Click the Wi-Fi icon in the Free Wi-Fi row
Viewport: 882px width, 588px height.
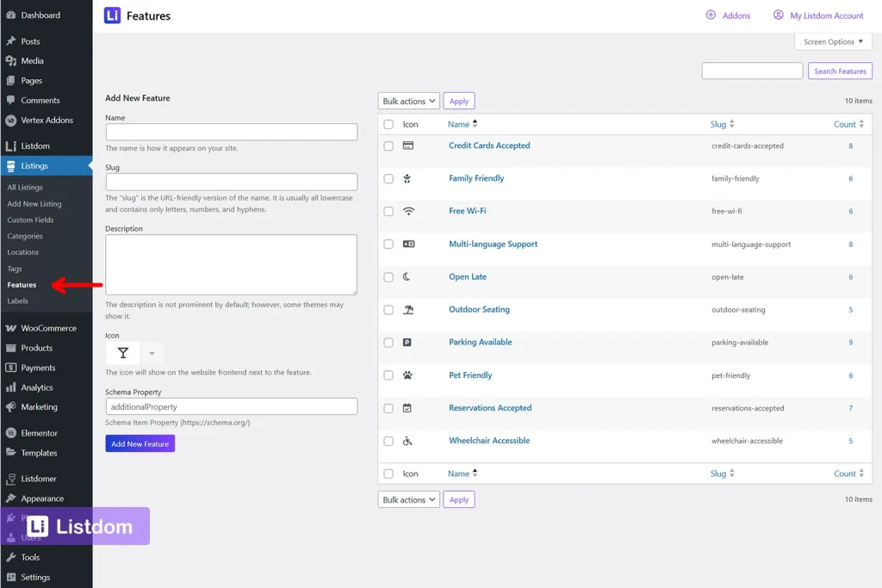[409, 211]
